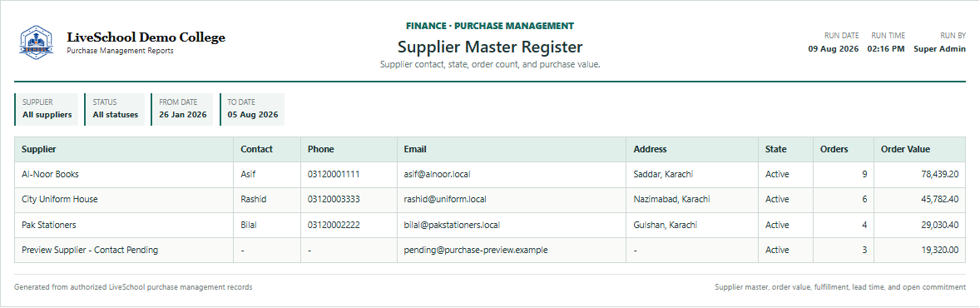Click the run date value 09 Aug 2026

(834, 49)
